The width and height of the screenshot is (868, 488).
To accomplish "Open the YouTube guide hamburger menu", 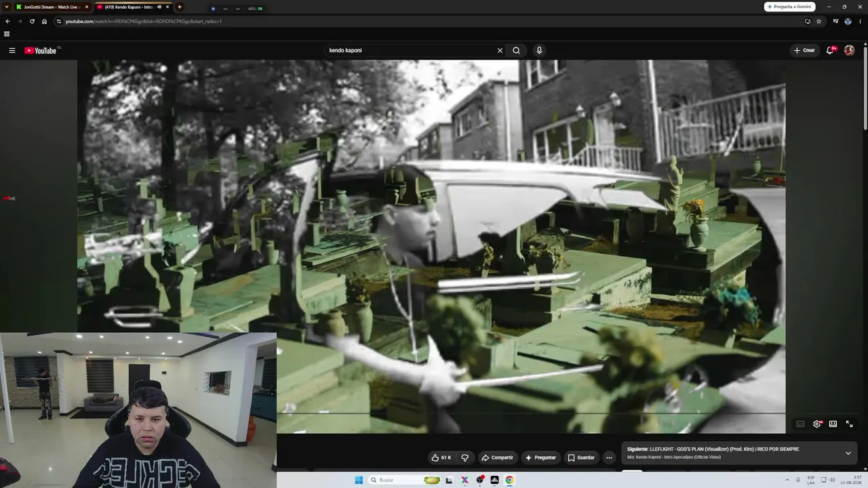I will point(12,50).
